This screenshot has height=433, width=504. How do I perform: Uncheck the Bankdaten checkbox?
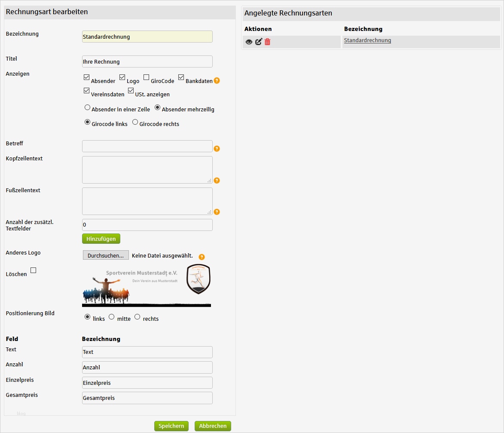(x=181, y=77)
